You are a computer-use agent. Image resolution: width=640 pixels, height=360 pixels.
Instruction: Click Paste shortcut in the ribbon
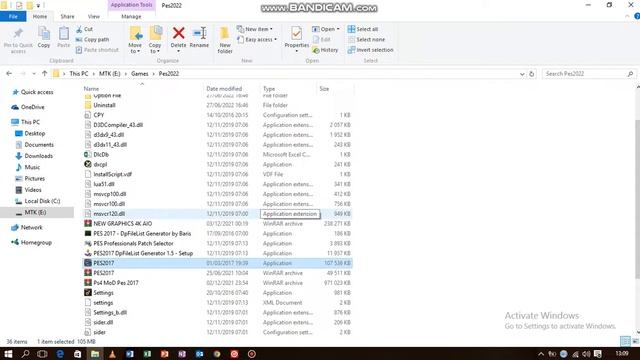point(97,50)
